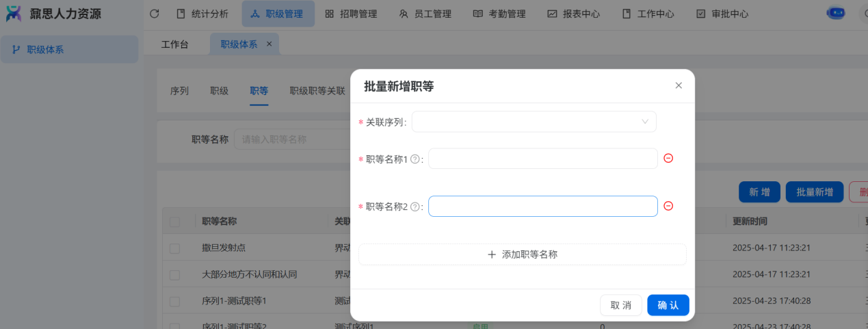Check the row checkbox for 撒旦发射点
The image size is (868, 329).
click(175, 248)
